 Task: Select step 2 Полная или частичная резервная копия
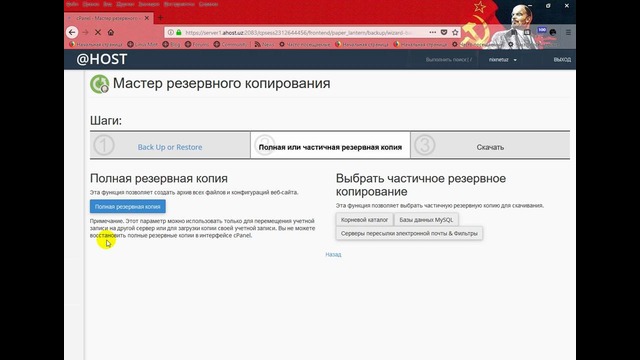(330, 147)
